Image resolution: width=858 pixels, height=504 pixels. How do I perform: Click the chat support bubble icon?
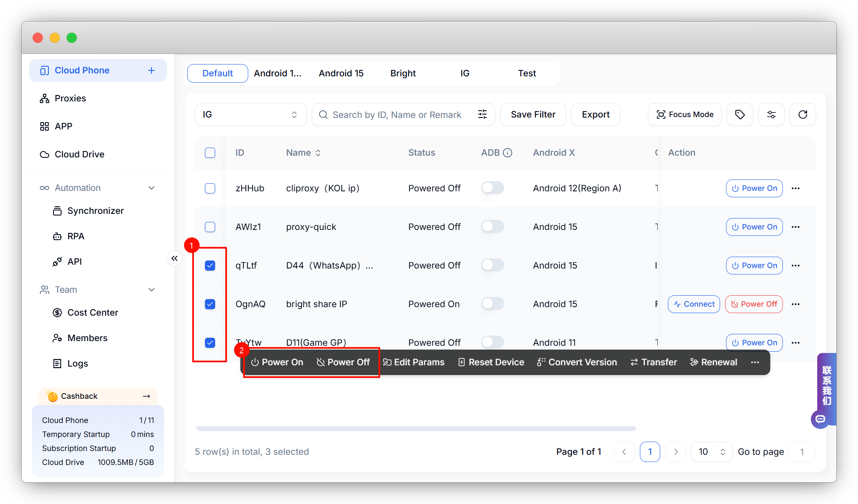[820, 419]
